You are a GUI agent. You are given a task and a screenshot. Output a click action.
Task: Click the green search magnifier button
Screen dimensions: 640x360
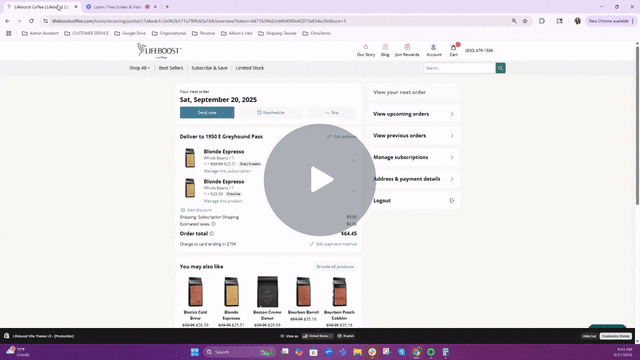500,68
